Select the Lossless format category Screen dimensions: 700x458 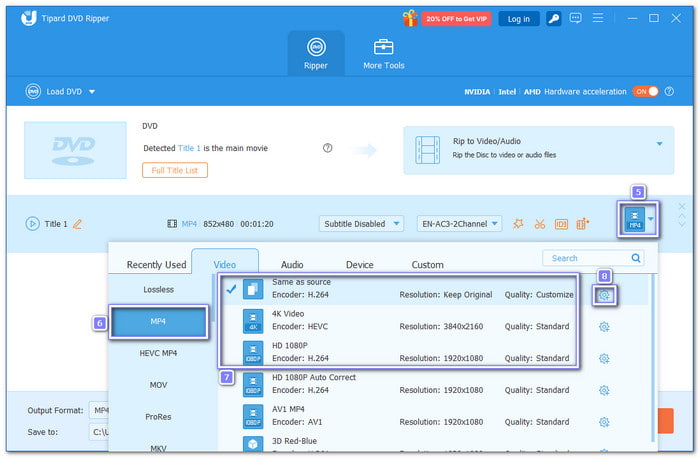158,290
